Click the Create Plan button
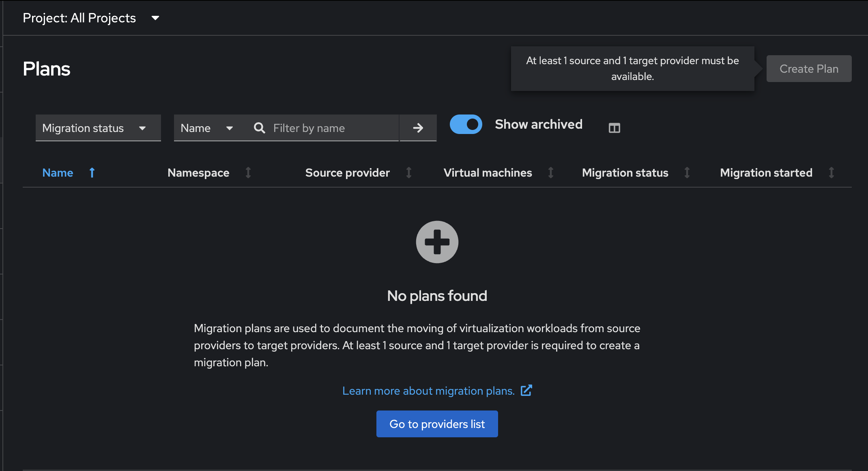The height and width of the screenshot is (471, 868). (809, 69)
